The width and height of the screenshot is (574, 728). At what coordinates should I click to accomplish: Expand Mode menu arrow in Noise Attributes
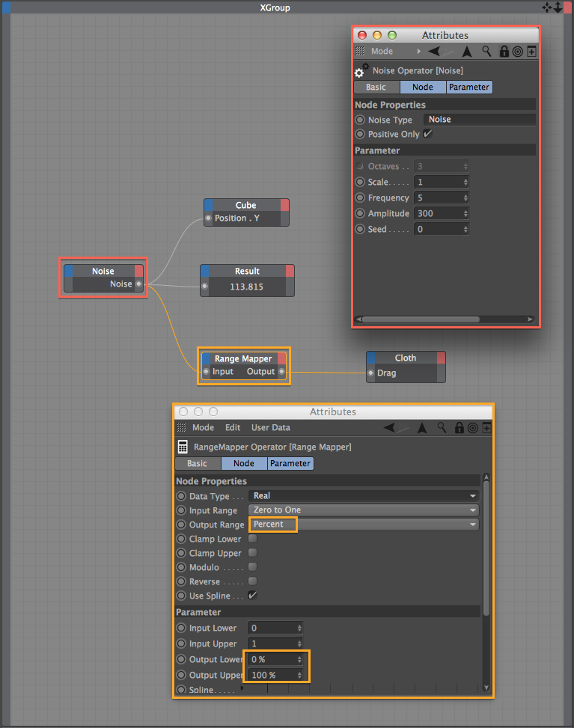pos(418,51)
